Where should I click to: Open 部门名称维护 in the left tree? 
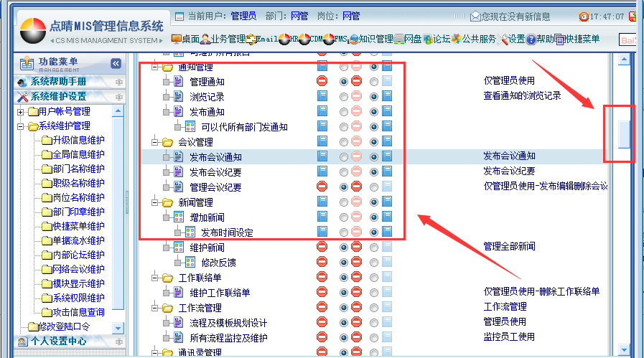78,169
